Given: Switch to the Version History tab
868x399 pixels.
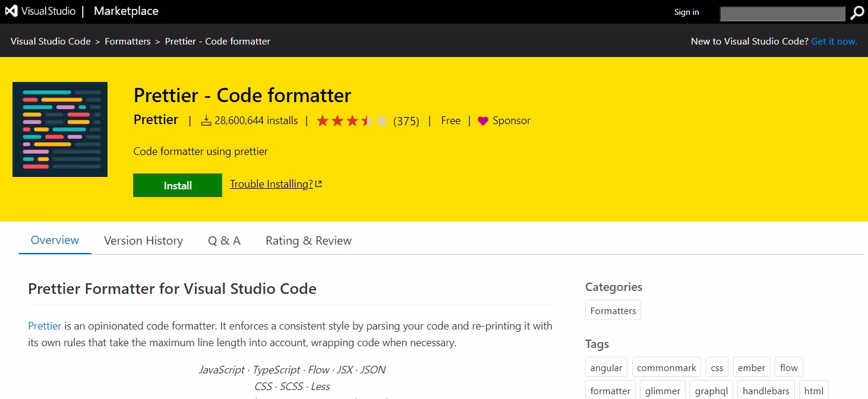Looking at the screenshot, I should click(143, 240).
